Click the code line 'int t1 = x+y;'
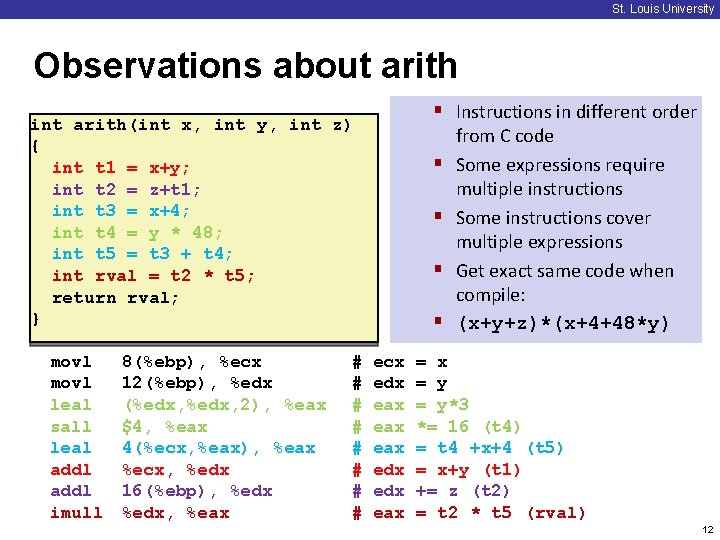 coord(120,168)
